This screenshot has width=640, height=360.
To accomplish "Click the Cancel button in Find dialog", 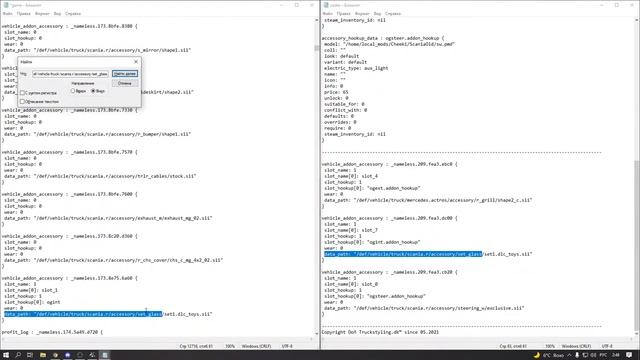I will pos(125,83).
